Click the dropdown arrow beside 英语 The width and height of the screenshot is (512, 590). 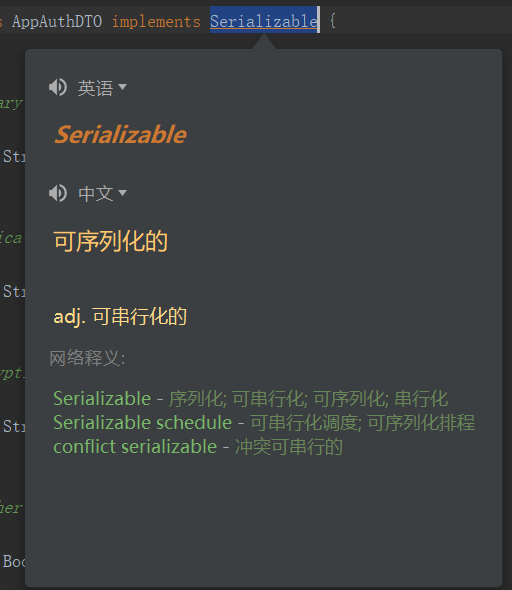pyautogui.click(x=122, y=87)
